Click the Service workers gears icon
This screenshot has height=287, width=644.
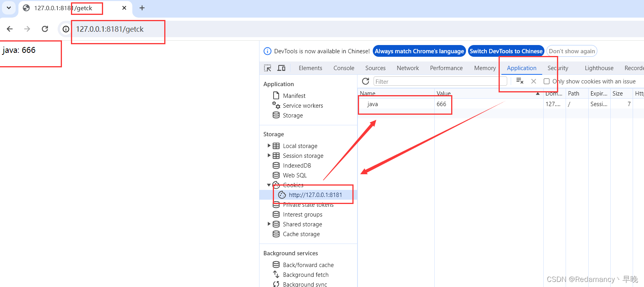point(276,105)
